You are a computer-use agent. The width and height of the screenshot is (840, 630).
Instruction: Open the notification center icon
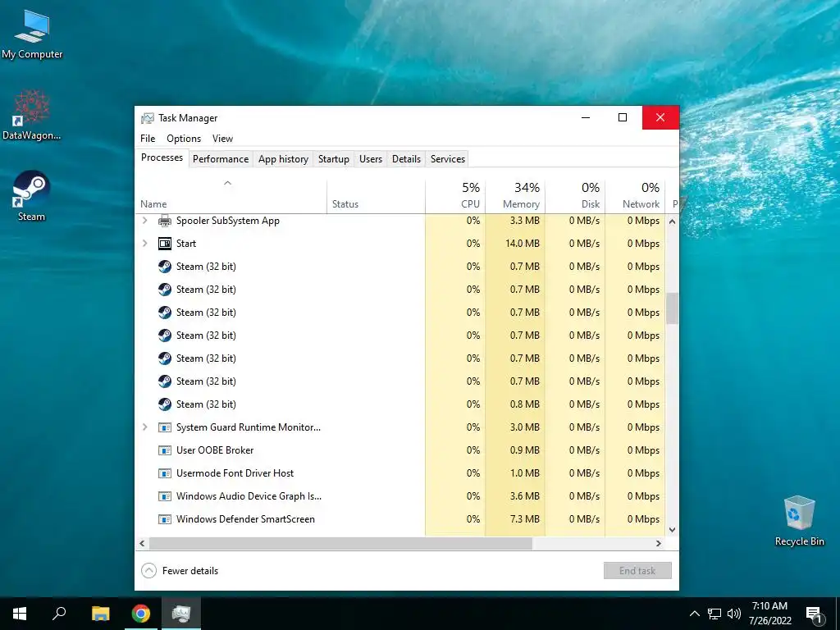click(x=814, y=614)
